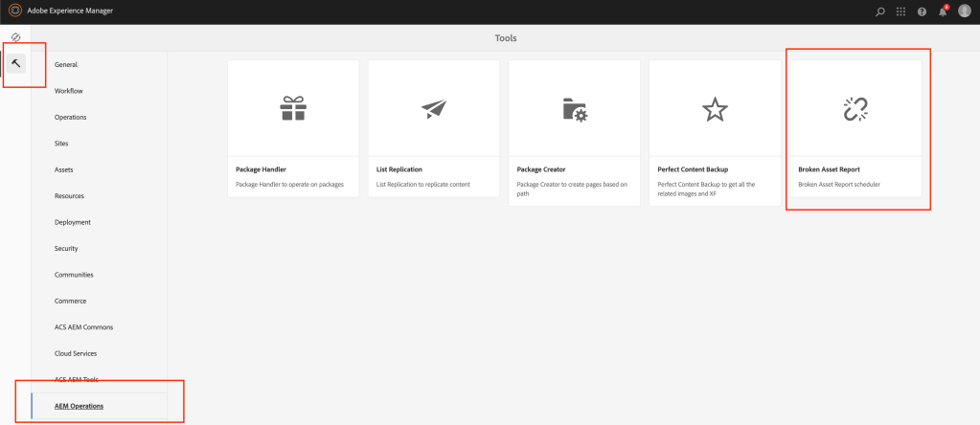Screen dimensions: 980x425
Task: Click the Broken Asset Report title
Action: 829,169
